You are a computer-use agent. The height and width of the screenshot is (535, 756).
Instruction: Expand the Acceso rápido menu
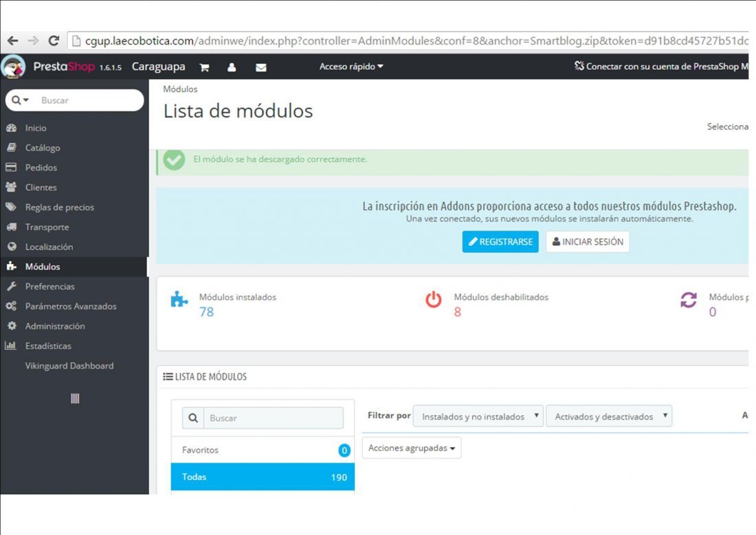coord(351,67)
